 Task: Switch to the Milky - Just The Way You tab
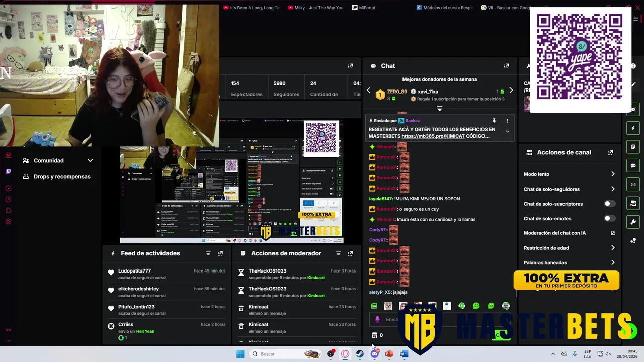(315, 8)
